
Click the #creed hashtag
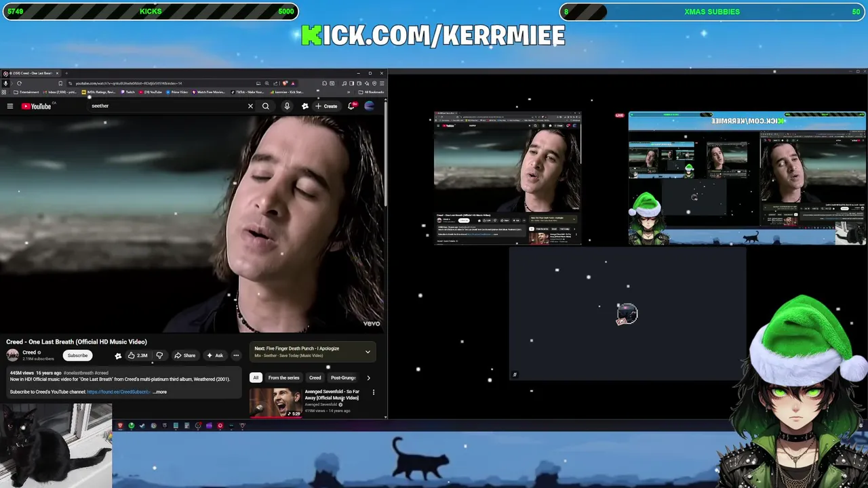pos(101,373)
